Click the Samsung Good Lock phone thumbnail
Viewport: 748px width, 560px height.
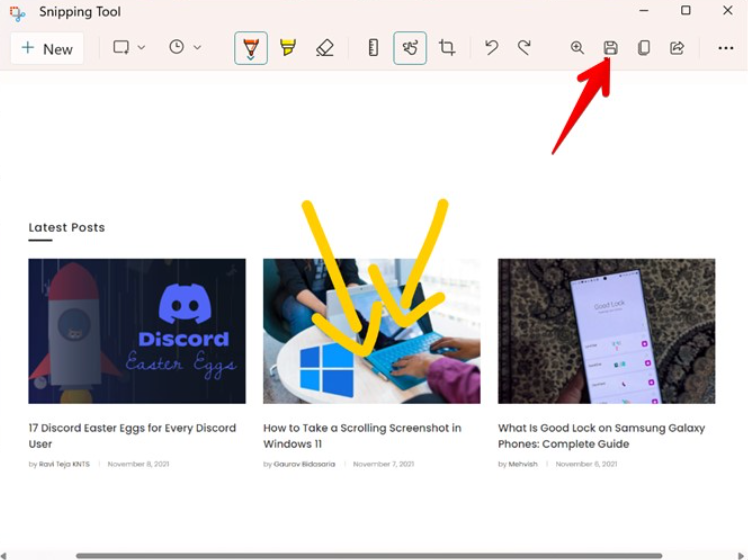click(606, 331)
